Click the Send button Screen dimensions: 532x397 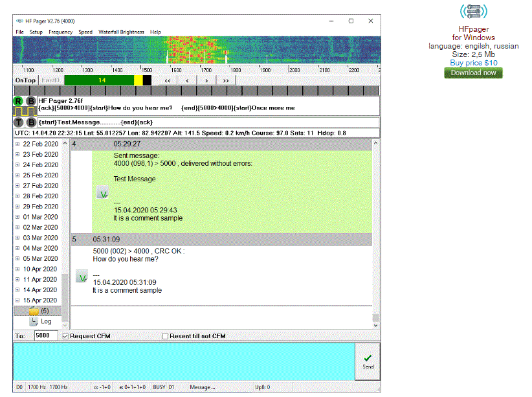[368, 361]
